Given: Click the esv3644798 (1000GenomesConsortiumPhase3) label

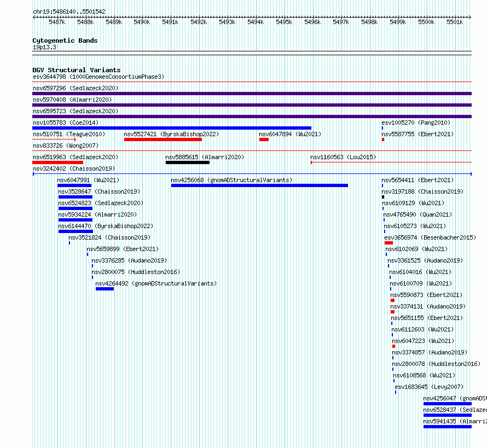Looking at the screenshot, I should coord(98,77).
